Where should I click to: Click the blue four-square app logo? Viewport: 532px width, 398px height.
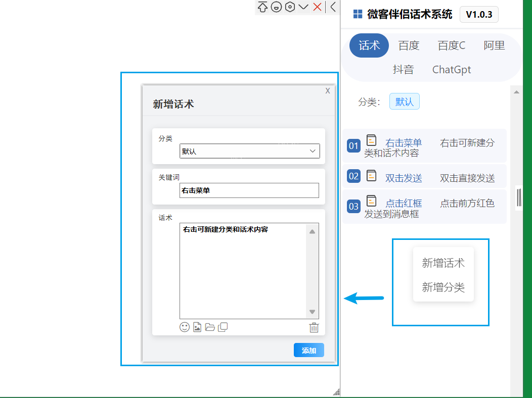tap(358, 14)
